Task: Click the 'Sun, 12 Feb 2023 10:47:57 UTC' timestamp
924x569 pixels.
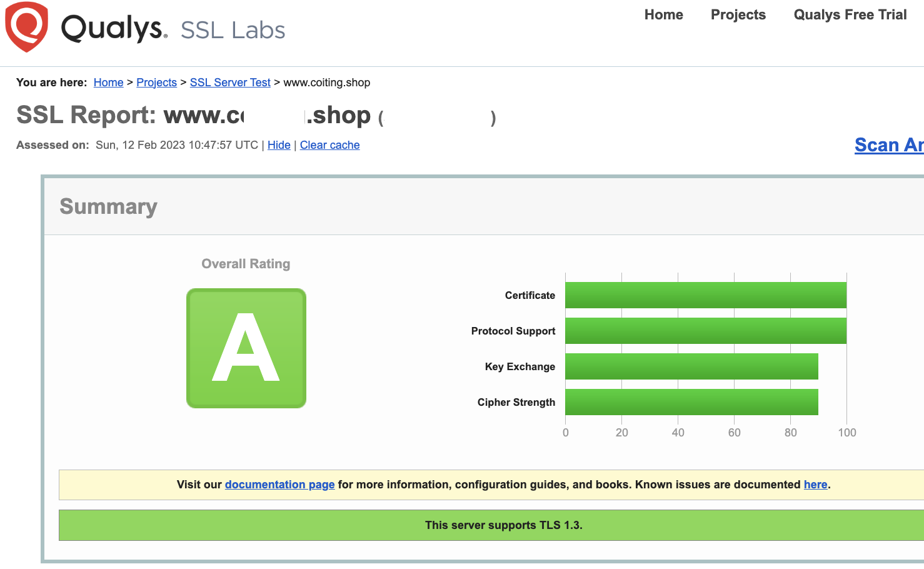Action: click(177, 145)
